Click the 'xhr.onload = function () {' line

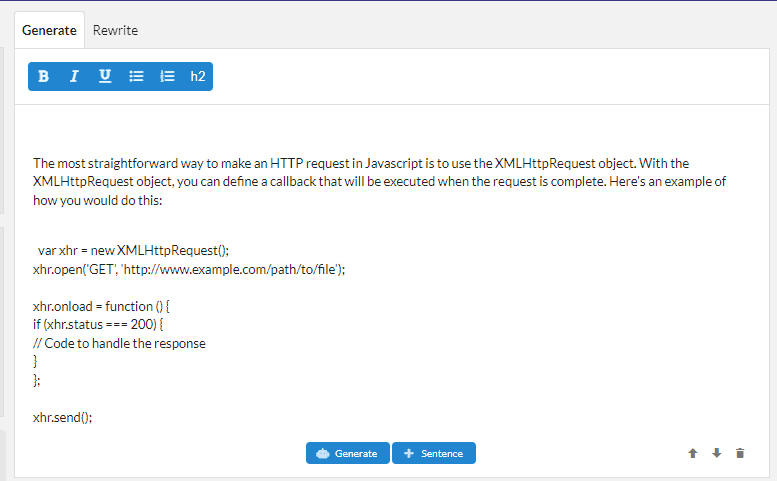tap(101, 307)
